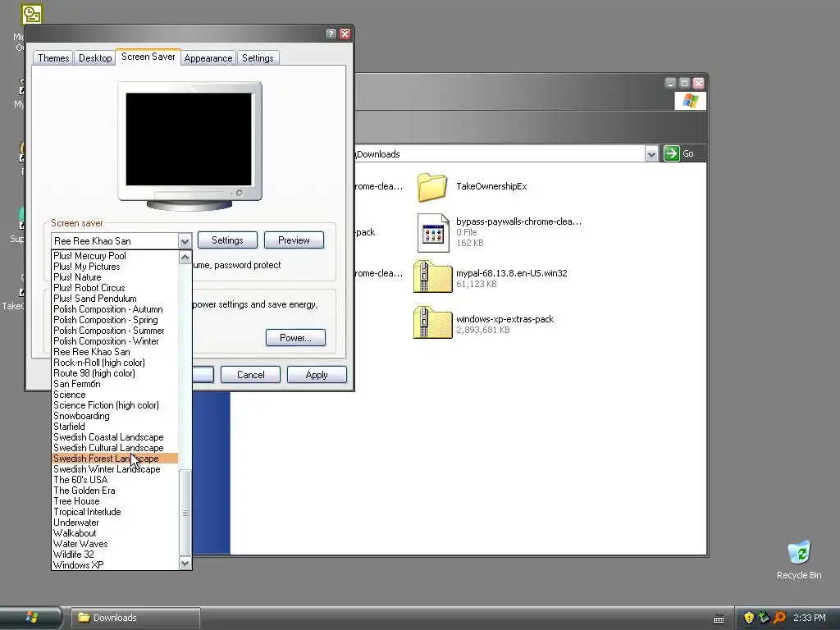This screenshot has height=630, width=840.
Task: Click the help question mark button
Action: [x=331, y=34]
